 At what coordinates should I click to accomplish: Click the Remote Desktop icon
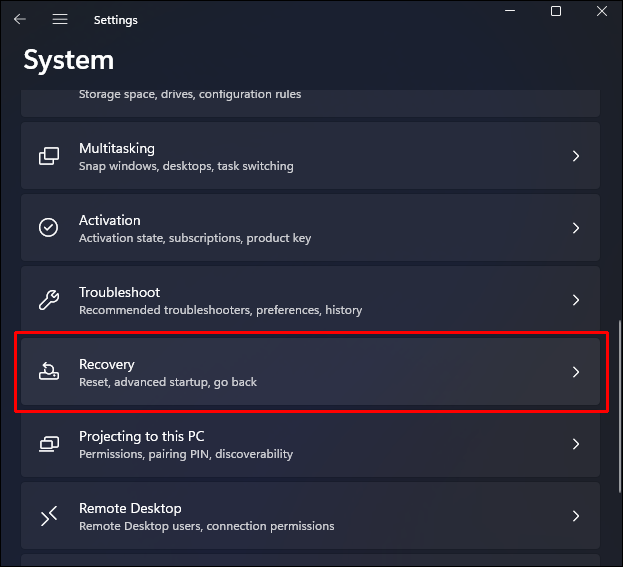48,516
